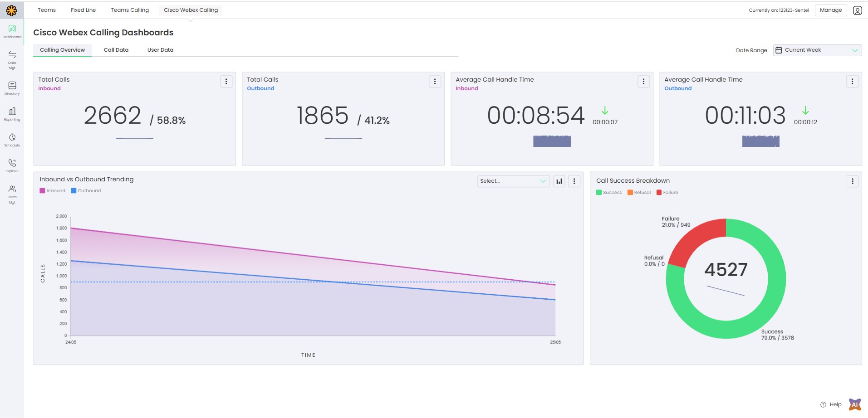Click the 25/05 date on the time axis
The width and height of the screenshot is (868, 418).
tap(555, 342)
